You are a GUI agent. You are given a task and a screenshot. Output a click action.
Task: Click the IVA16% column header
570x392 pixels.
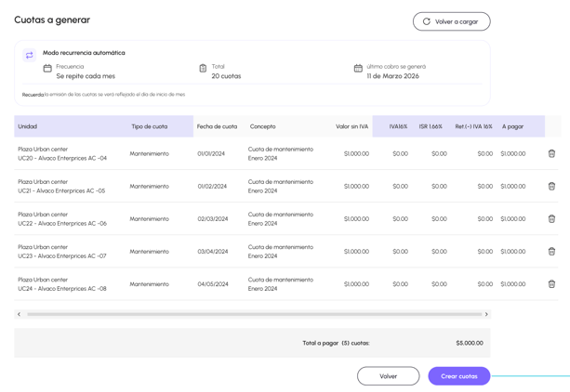(398, 126)
